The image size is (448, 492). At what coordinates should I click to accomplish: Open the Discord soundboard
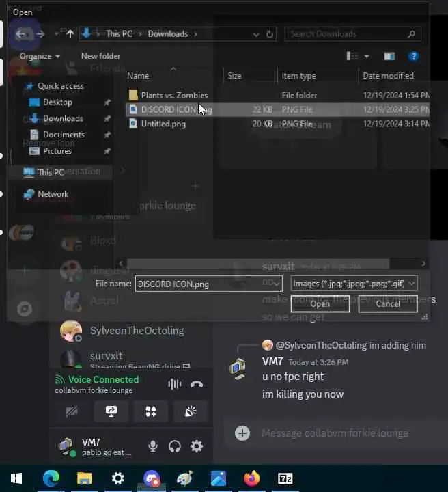coord(191,411)
